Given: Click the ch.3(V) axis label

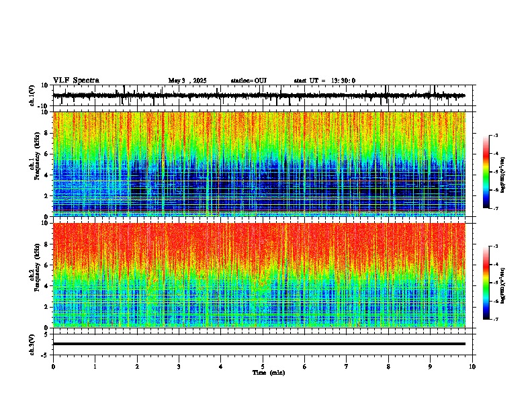Looking at the screenshot, I should pyautogui.click(x=32, y=345).
